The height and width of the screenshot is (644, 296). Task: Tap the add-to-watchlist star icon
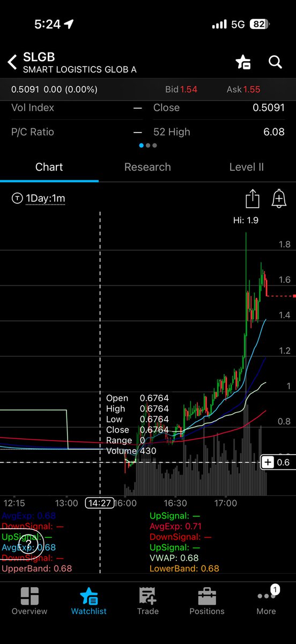(243, 62)
